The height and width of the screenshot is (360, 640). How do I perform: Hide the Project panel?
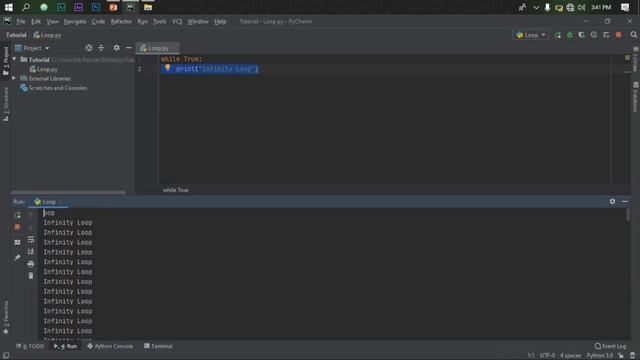129,48
